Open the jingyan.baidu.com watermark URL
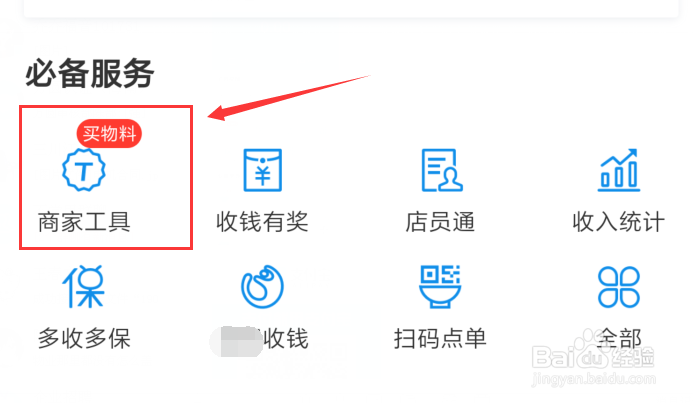This screenshot has height=403, width=693. click(x=594, y=379)
